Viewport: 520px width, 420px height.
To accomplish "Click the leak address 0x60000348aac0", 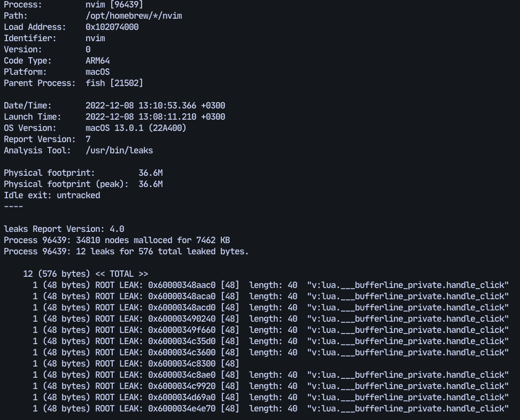I will click(x=182, y=285).
